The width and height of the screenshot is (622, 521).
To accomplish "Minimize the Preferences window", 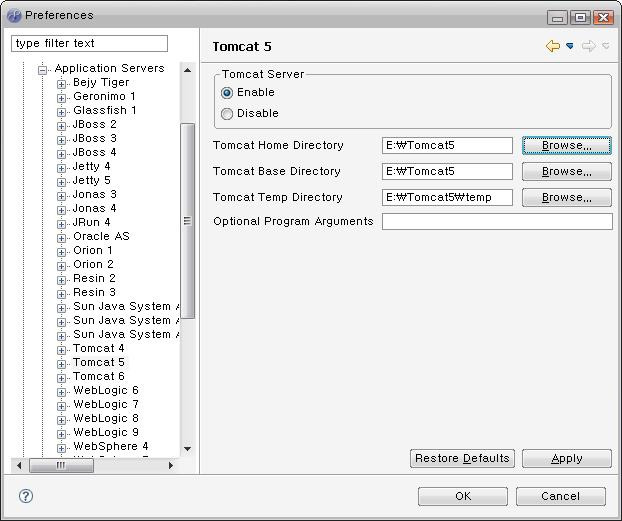I will click(558, 17).
